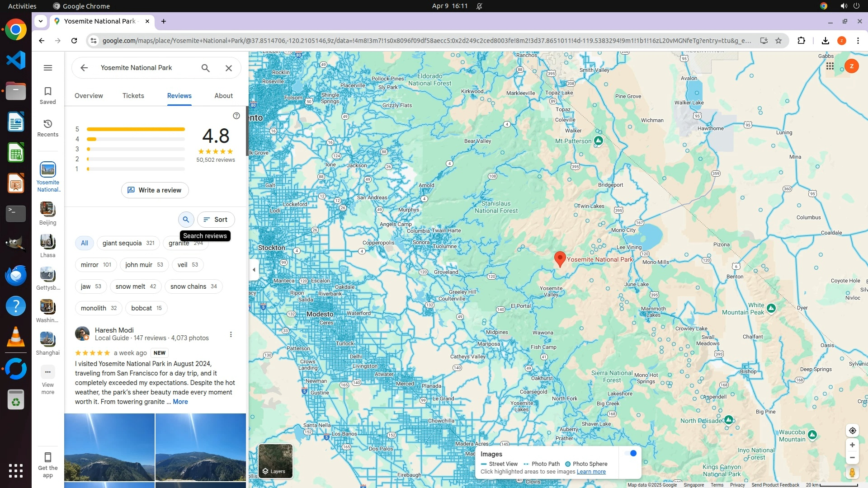Click the show your location button
This screenshot has height=488, width=868.
852,431
